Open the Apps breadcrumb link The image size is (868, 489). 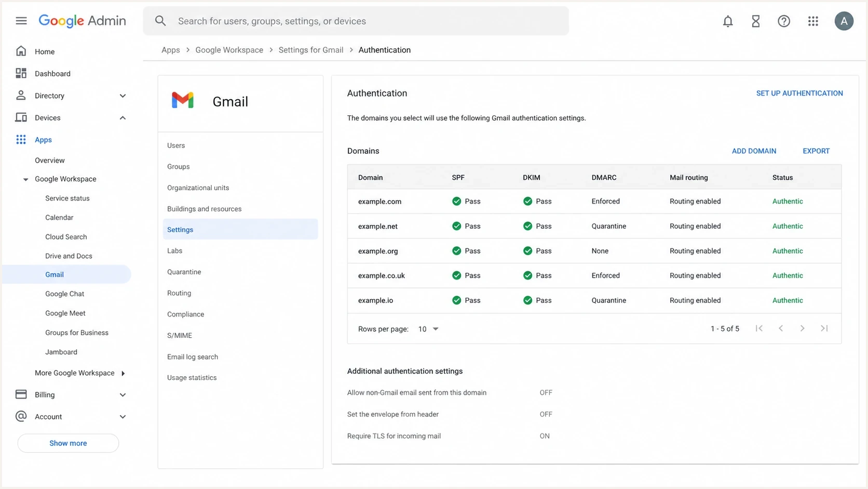click(171, 50)
